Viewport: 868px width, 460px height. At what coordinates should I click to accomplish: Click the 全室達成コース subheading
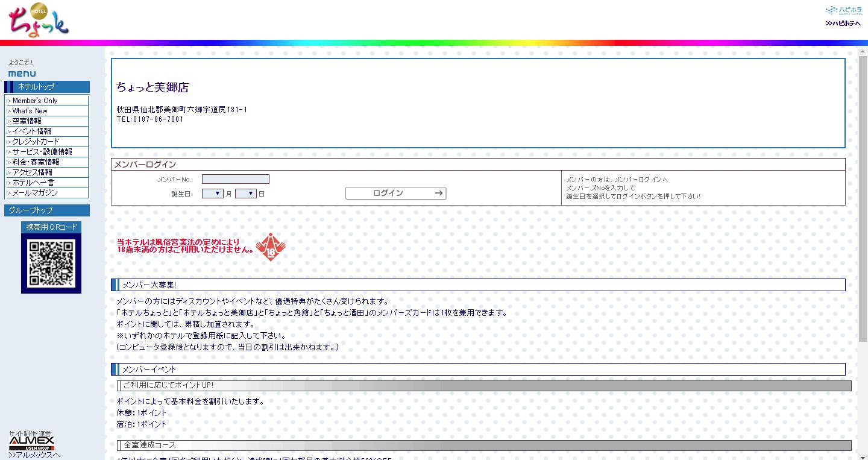(485, 446)
